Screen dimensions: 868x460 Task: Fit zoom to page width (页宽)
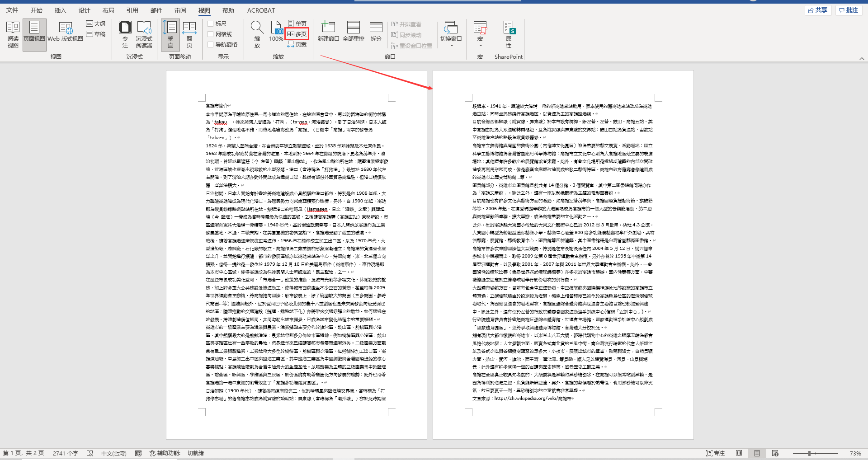tap(297, 44)
